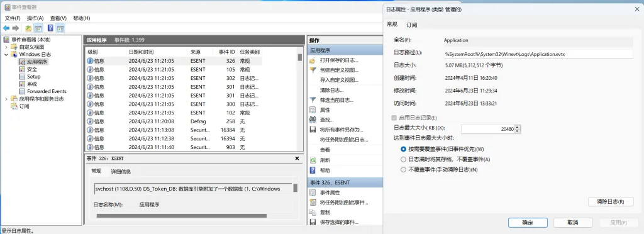The width and height of the screenshot is (644, 234).
Task: Click the 复制 copy icon
Action: [313, 212]
